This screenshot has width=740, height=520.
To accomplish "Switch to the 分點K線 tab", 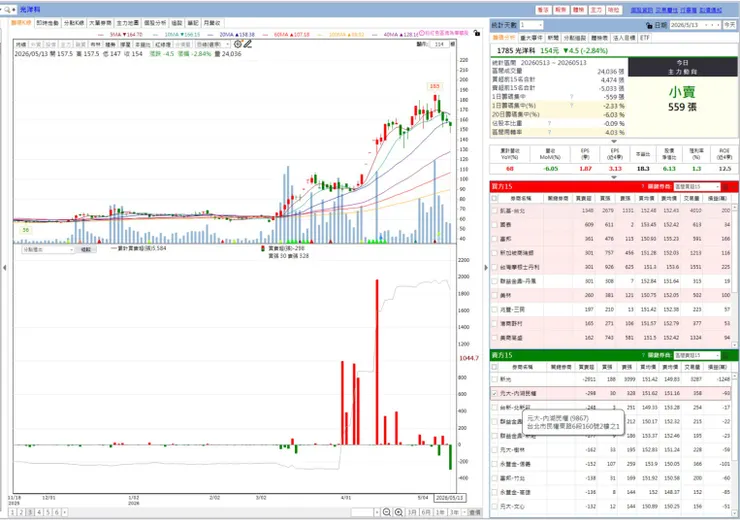I will point(74,23).
